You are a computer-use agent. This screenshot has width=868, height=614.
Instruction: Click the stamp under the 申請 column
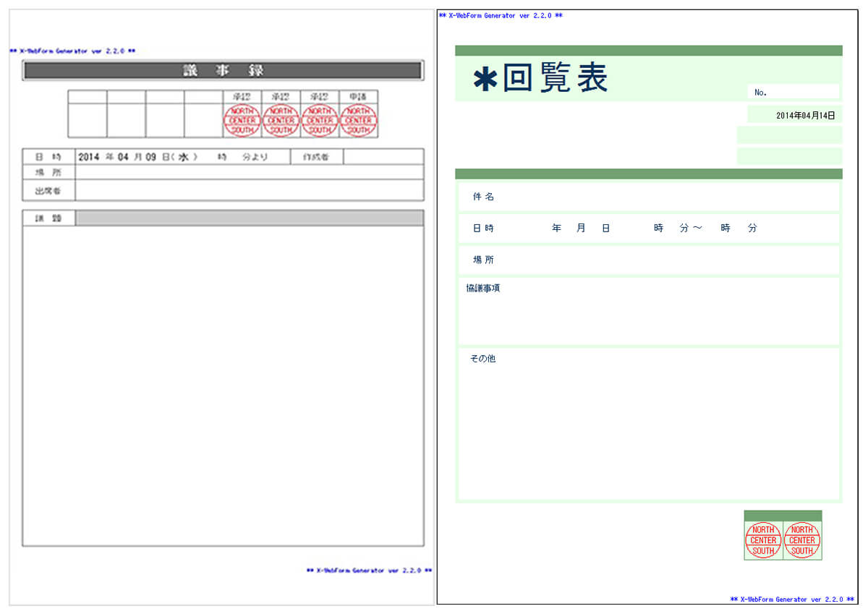(x=358, y=120)
